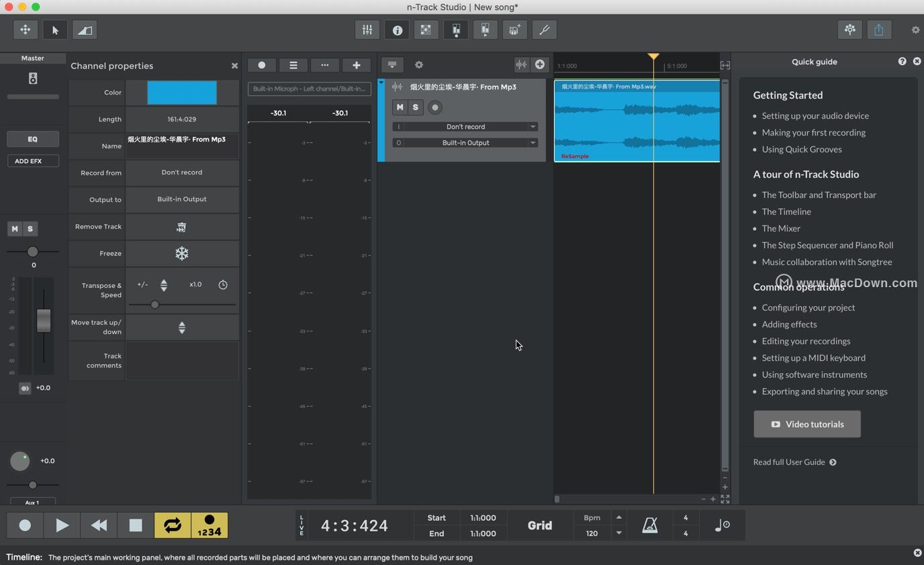
Task: Select the move/pan tool in the top toolbar
Action: tap(25, 30)
